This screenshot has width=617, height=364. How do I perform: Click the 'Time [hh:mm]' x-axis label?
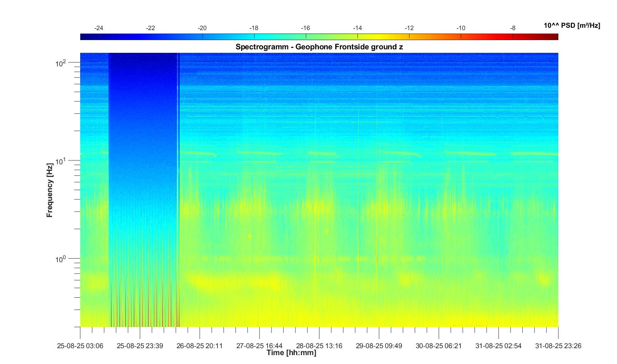pyautogui.click(x=291, y=353)
